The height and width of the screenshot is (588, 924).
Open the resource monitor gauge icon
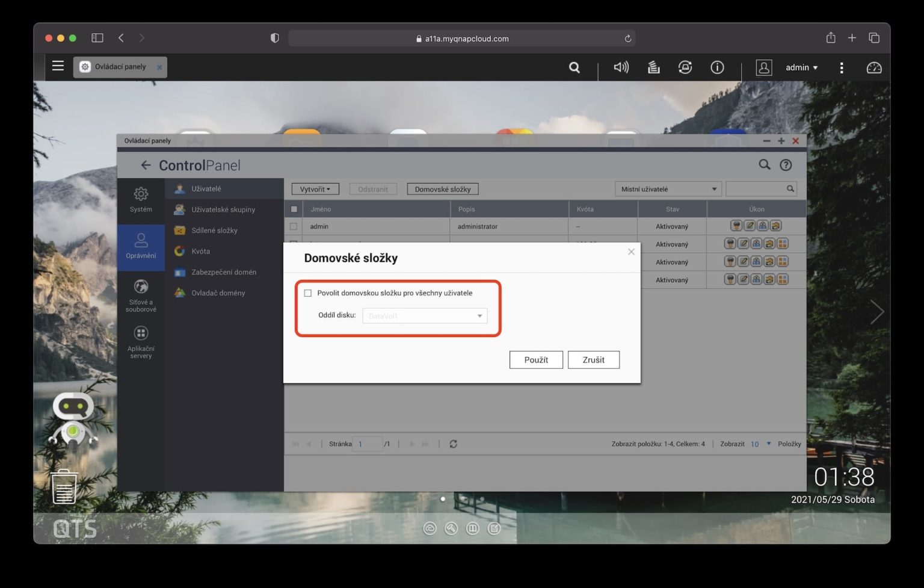point(873,67)
